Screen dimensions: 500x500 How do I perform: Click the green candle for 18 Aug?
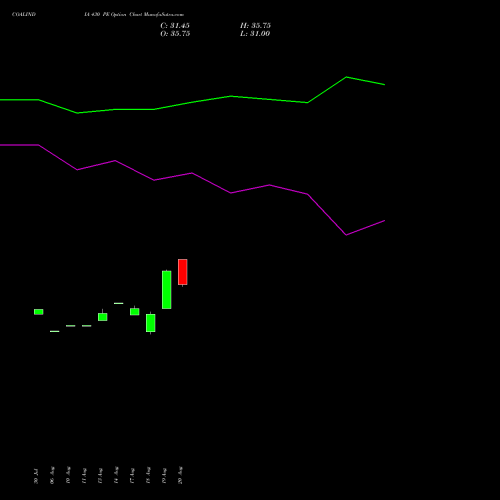coord(151,323)
